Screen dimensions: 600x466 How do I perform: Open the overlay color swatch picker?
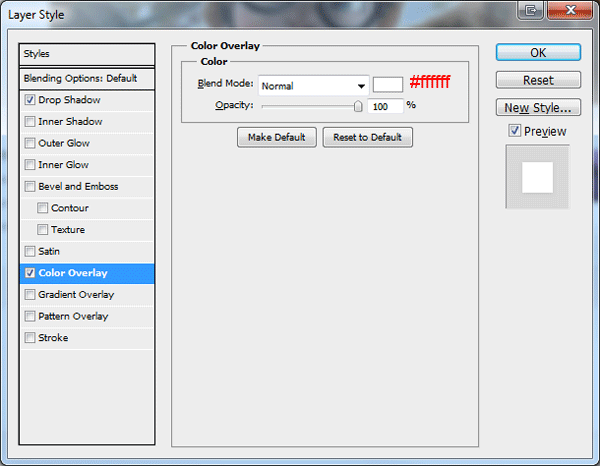388,85
